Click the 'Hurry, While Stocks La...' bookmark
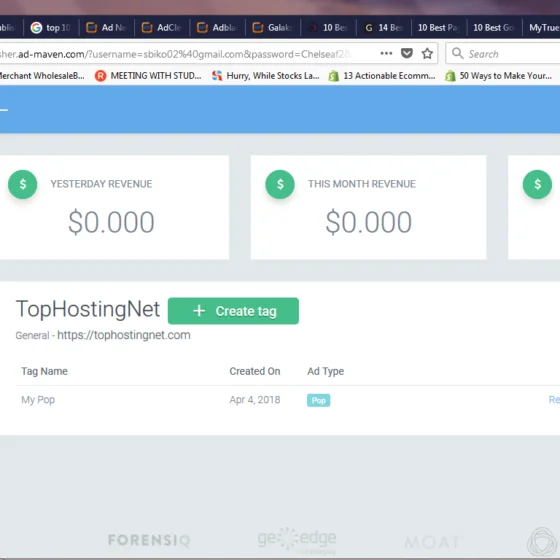Screen dimensions: 560x560 click(x=265, y=76)
